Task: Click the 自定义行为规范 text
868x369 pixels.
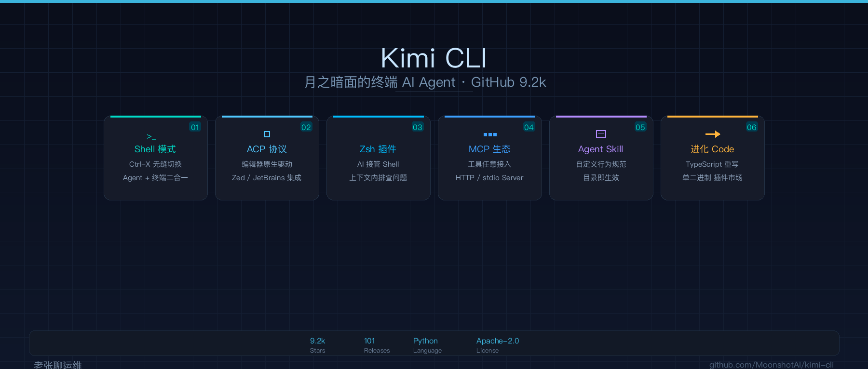Action: coord(601,164)
